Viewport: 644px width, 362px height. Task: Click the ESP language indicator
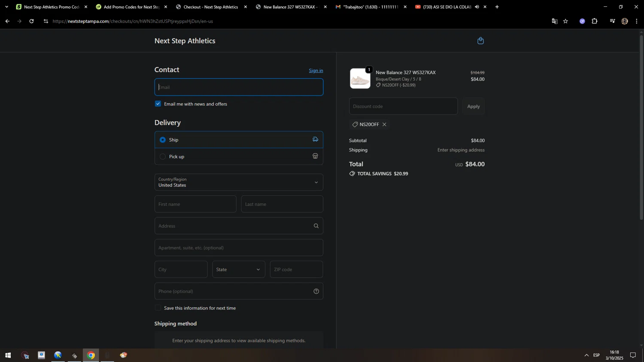tap(596, 355)
